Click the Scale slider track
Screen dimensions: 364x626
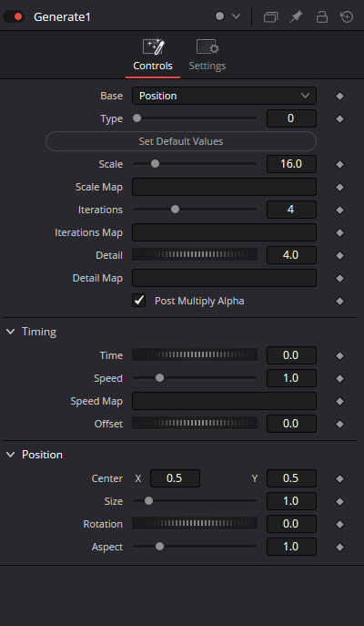click(195, 164)
